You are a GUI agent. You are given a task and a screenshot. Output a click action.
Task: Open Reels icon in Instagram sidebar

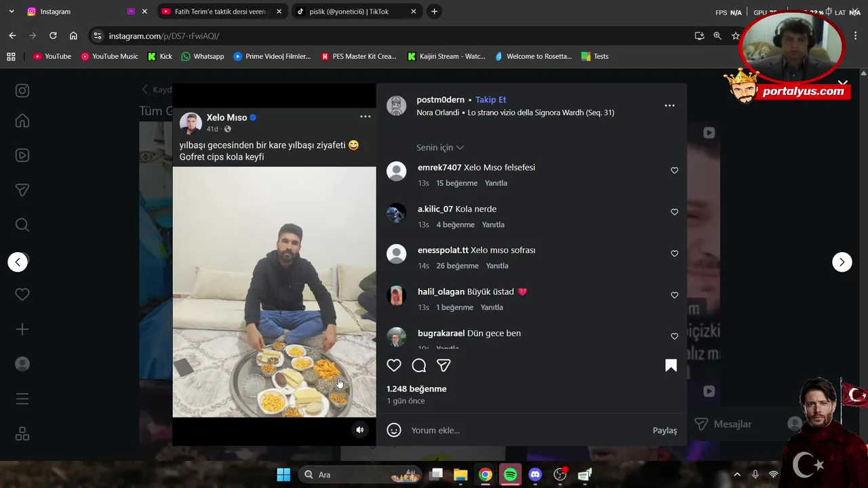pyautogui.click(x=22, y=155)
